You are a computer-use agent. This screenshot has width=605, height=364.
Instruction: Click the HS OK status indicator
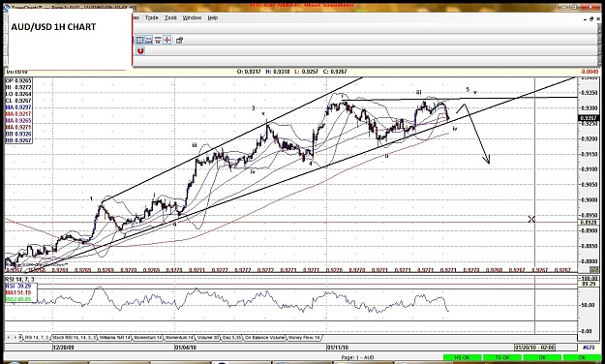pos(463,358)
